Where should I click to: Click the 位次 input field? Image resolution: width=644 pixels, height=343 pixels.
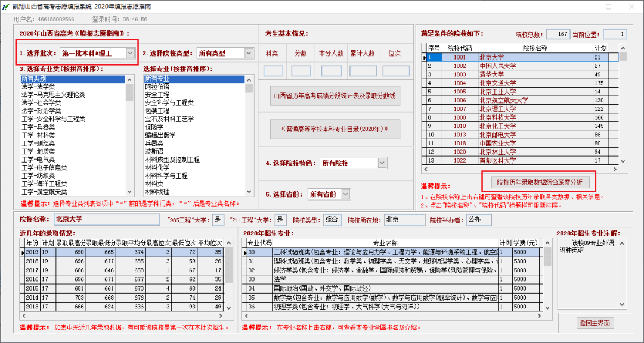point(396,71)
